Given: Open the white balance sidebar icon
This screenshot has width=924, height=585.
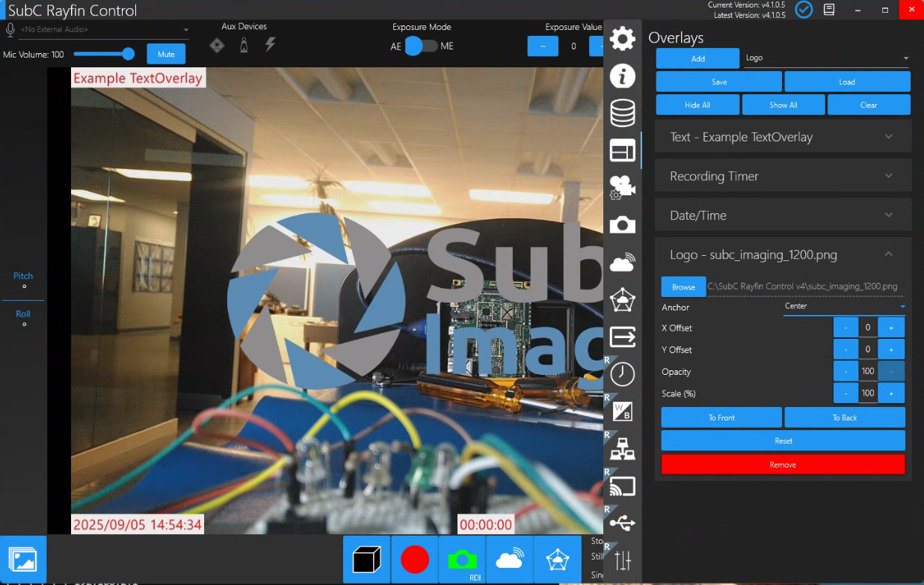Looking at the screenshot, I should [x=622, y=411].
